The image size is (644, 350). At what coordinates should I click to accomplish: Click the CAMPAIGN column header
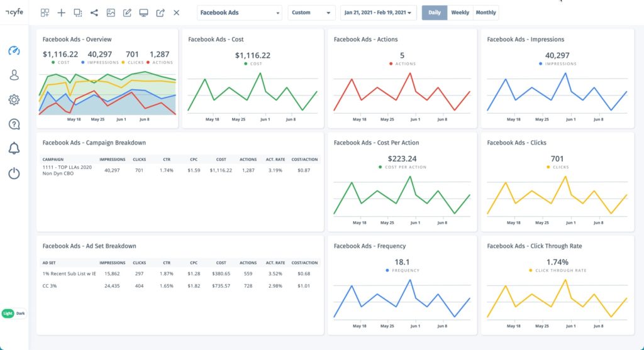(53, 159)
